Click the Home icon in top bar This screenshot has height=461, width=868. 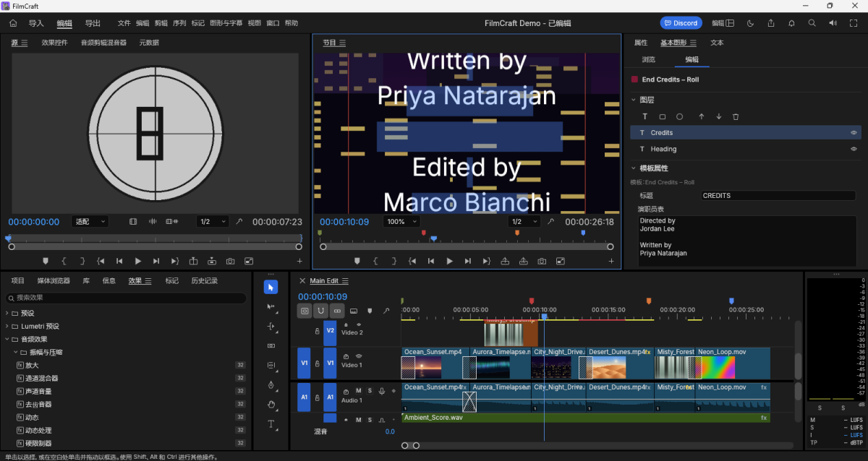click(13, 23)
